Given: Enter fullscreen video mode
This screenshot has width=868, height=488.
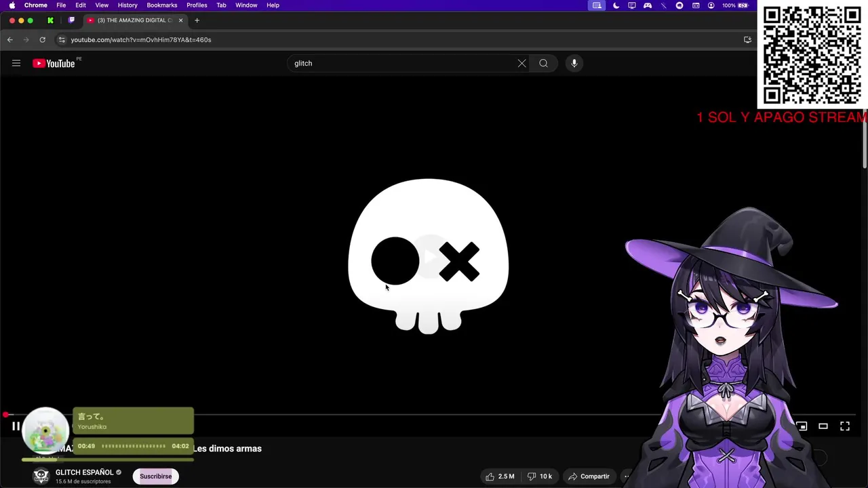Looking at the screenshot, I should [x=845, y=426].
